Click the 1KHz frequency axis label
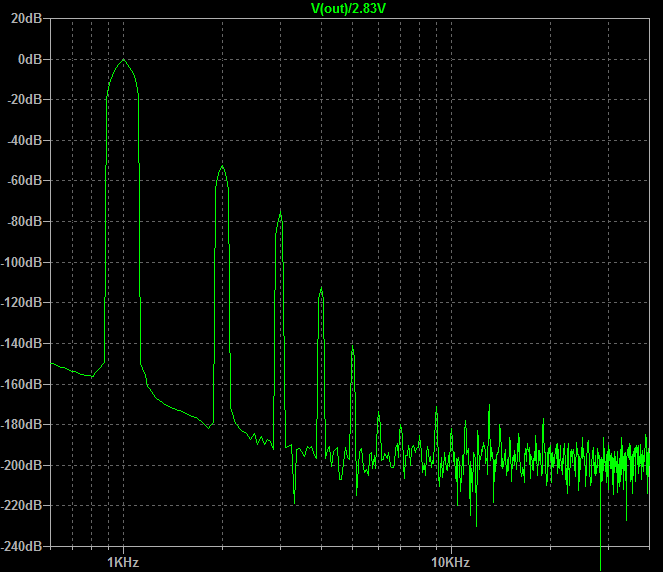 [123, 562]
